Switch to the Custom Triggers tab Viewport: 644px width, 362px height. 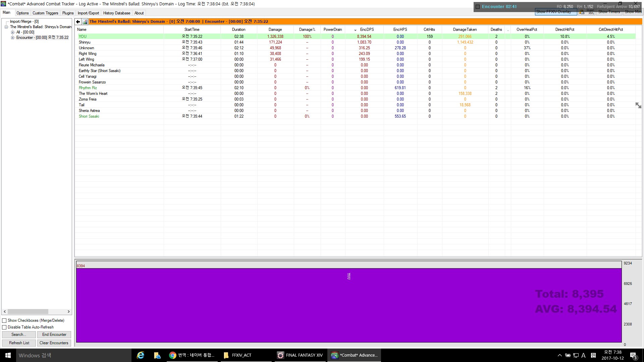(x=45, y=13)
